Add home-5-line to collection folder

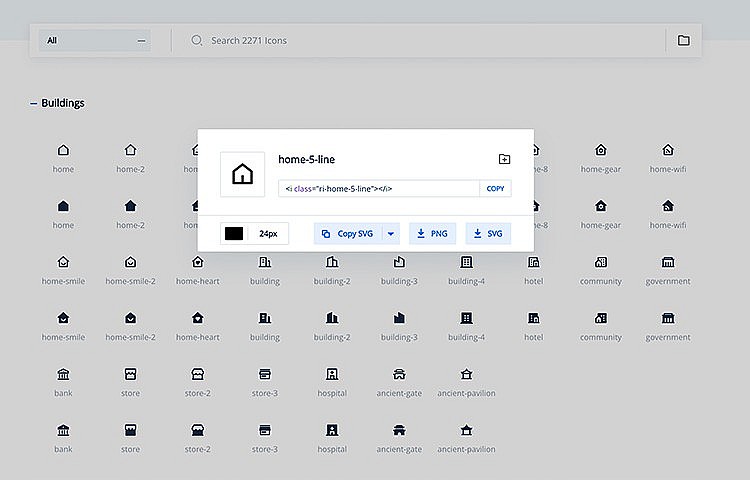(504, 159)
